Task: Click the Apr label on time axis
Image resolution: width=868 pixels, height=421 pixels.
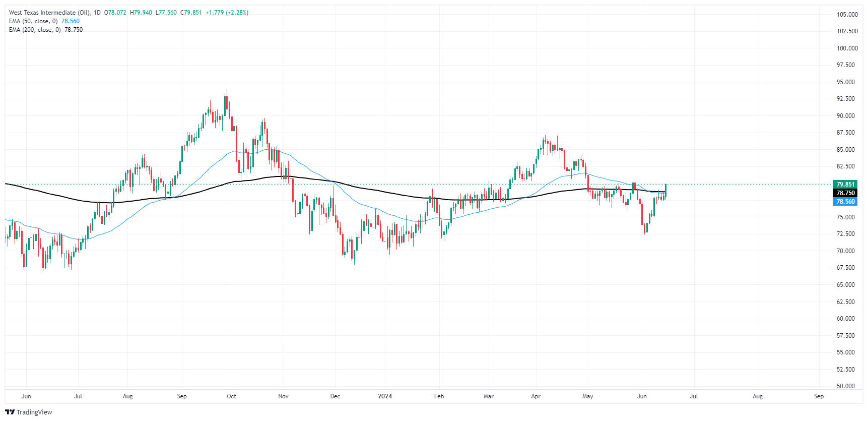Action: point(536,396)
